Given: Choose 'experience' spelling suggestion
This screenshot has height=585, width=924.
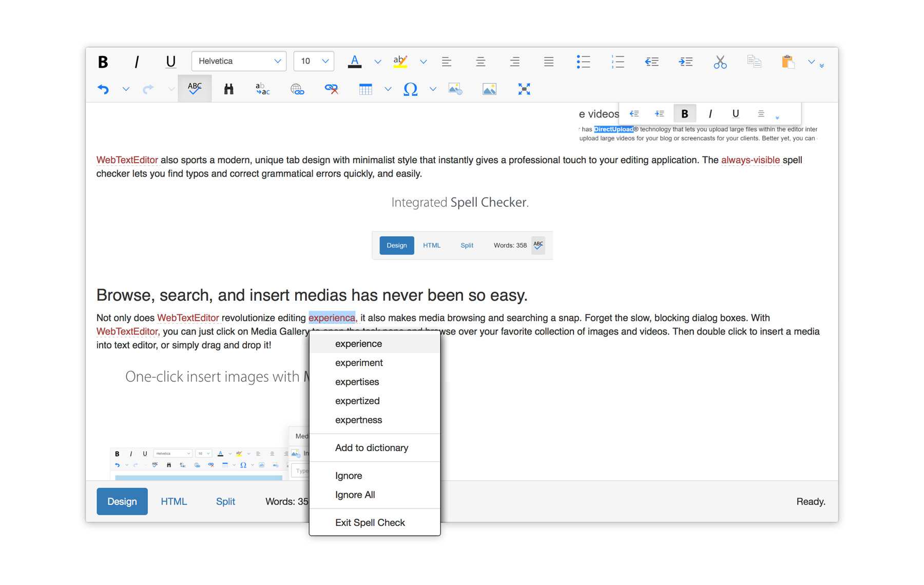Looking at the screenshot, I should [x=358, y=344].
